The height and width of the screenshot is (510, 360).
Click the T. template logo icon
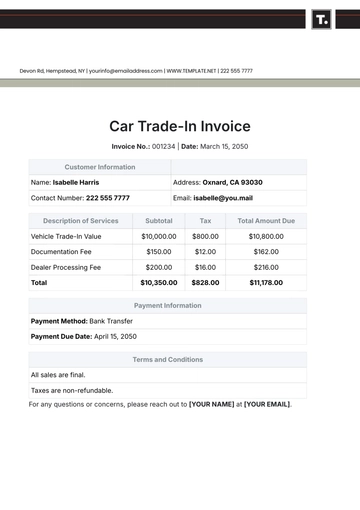(321, 20)
